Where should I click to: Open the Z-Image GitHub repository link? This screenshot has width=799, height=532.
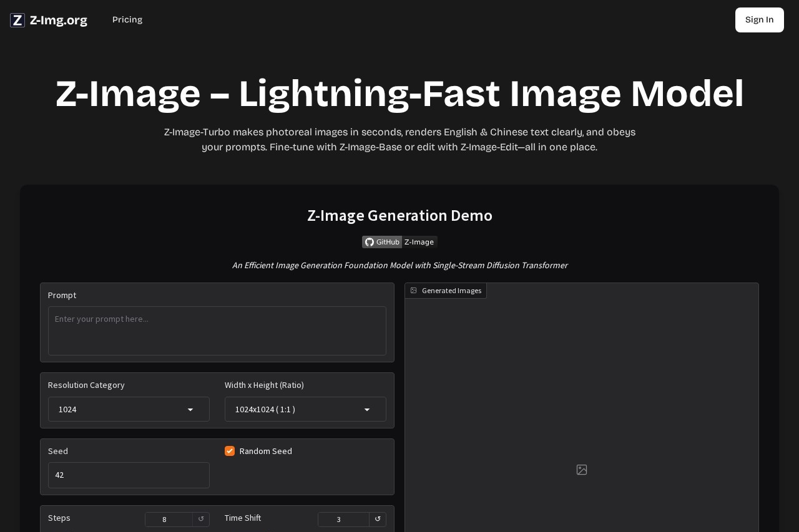pyautogui.click(x=419, y=242)
